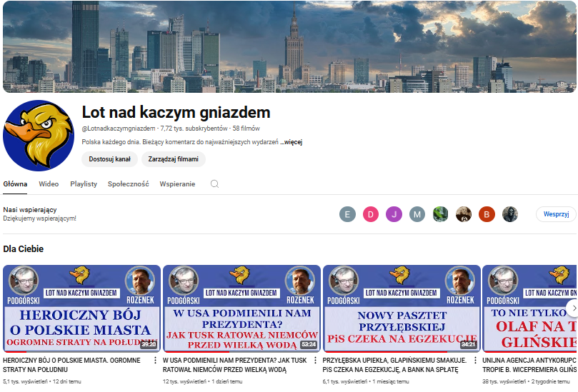Image resolution: width=578 pixels, height=392 pixels.
Task: Click the gray supporter avatar M
Action: click(417, 214)
